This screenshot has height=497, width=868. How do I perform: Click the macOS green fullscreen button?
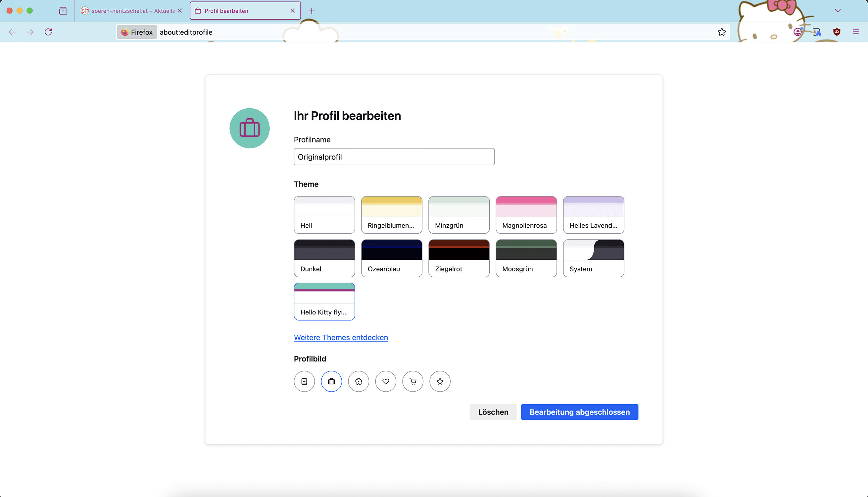pos(30,11)
